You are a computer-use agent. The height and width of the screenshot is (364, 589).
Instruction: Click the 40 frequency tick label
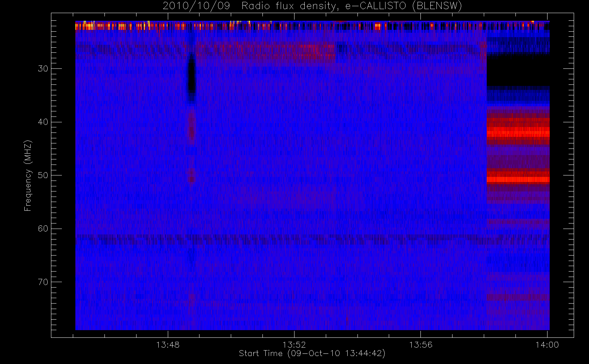tap(43, 122)
